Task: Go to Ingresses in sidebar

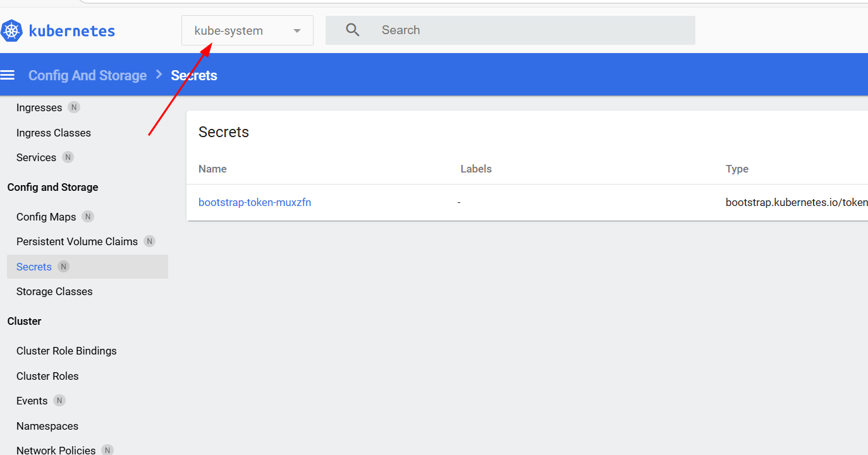Action: pyautogui.click(x=39, y=107)
